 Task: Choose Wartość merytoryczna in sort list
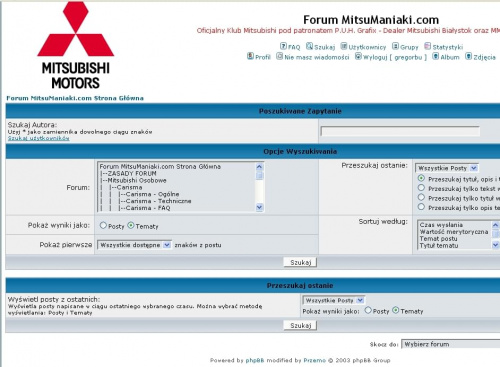[454, 232]
